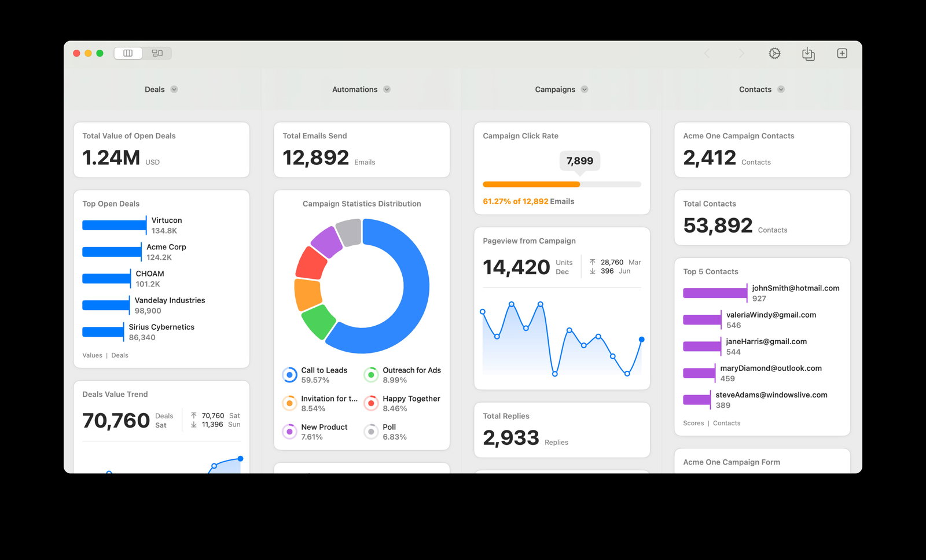Click the import/download icon in the toolbar
This screenshot has height=560, width=926.
[x=808, y=53]
